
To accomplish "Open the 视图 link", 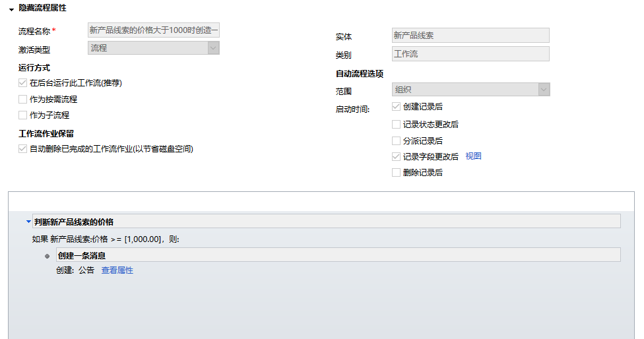I will 473,156.
